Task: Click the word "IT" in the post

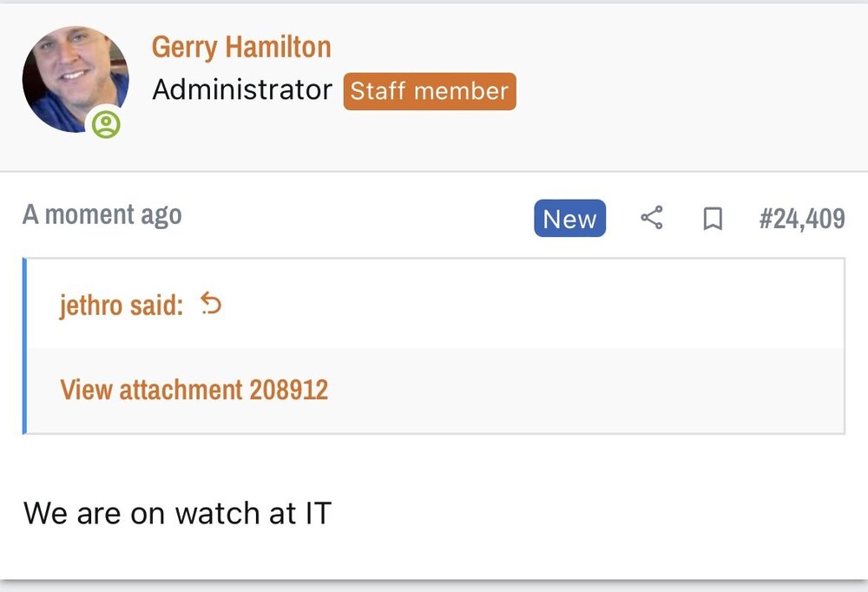Action: [318, 513]
